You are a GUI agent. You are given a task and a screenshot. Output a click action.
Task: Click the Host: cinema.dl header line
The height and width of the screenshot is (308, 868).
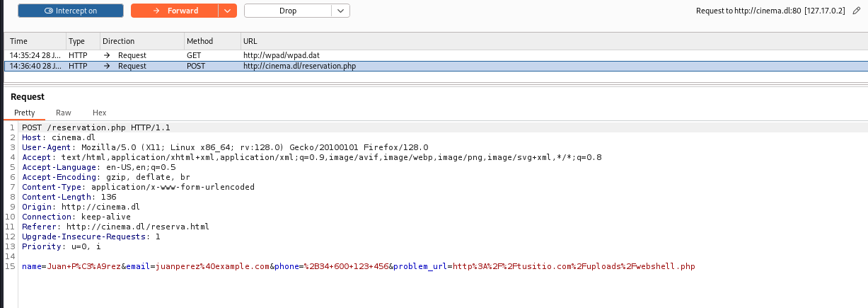pos(59,137)
